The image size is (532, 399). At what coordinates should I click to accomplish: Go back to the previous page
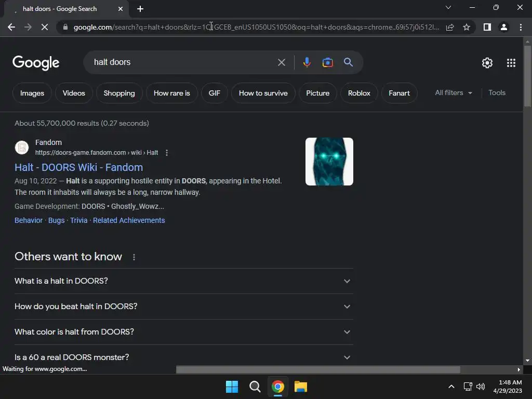[x=11, y=27]
